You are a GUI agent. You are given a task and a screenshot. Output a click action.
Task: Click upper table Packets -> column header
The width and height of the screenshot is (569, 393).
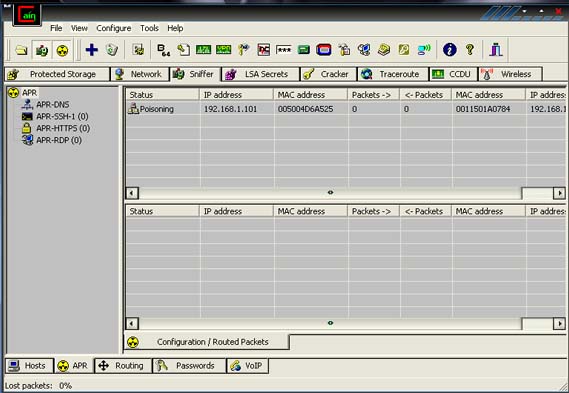[x=373, y=95]
